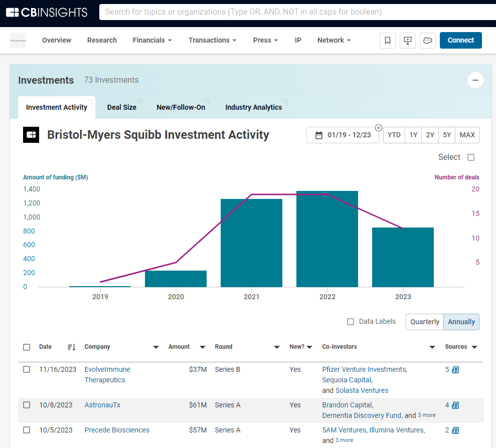This screenshot has width=496, height=448.
Task: Sort the table by Date column icon
Action: click(x=71, y=347)
